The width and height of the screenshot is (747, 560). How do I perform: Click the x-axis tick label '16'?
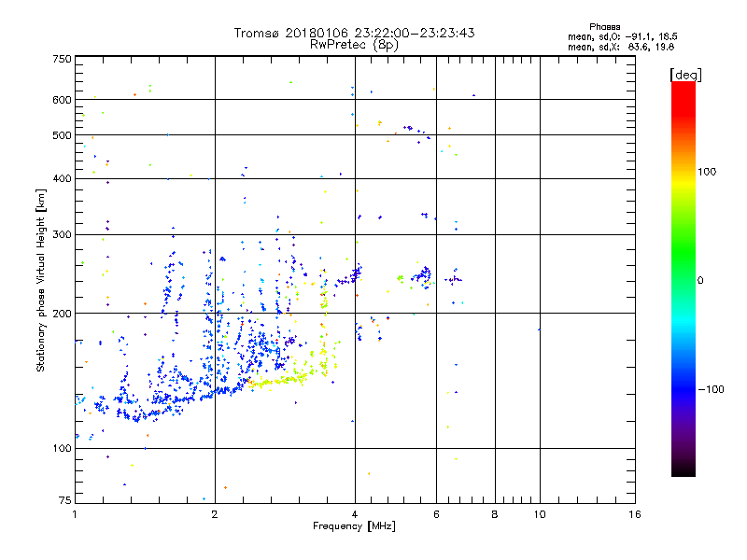pos(635,514)
